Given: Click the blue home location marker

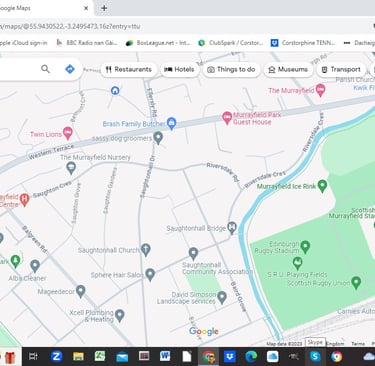Looking at the screenshot, I should [x=115, y=90].
